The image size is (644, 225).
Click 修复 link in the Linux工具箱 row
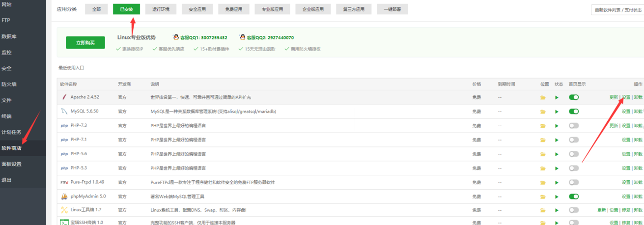point(626,210)
